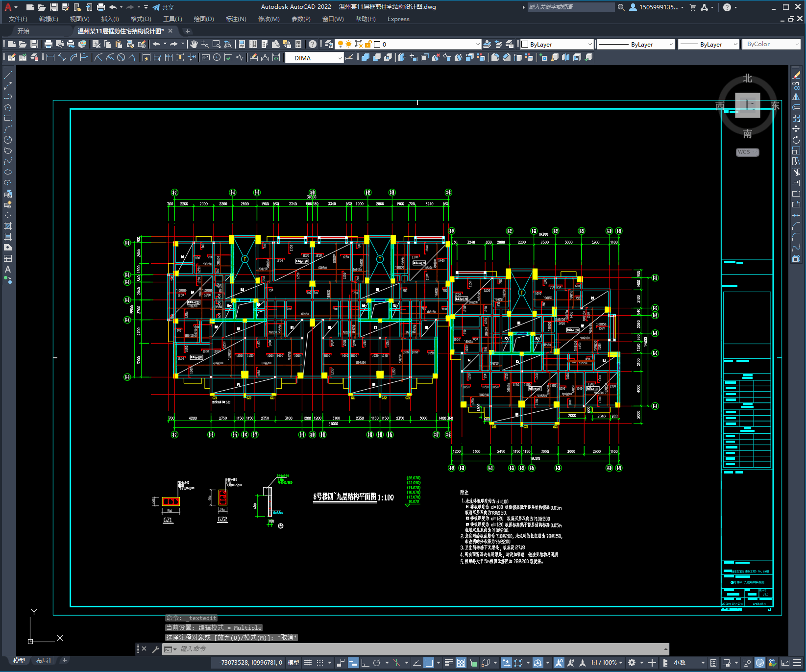
Task: Open the ByLayer color dropdown
Action: point(557,44)
